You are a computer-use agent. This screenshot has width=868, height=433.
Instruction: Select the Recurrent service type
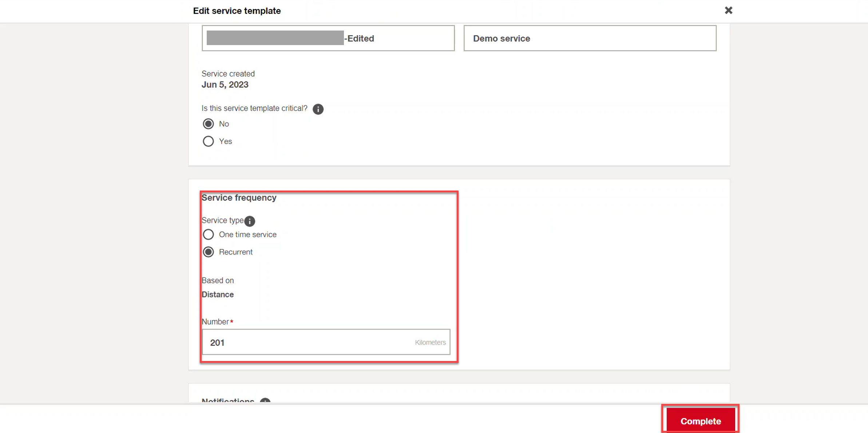point(208,252)
